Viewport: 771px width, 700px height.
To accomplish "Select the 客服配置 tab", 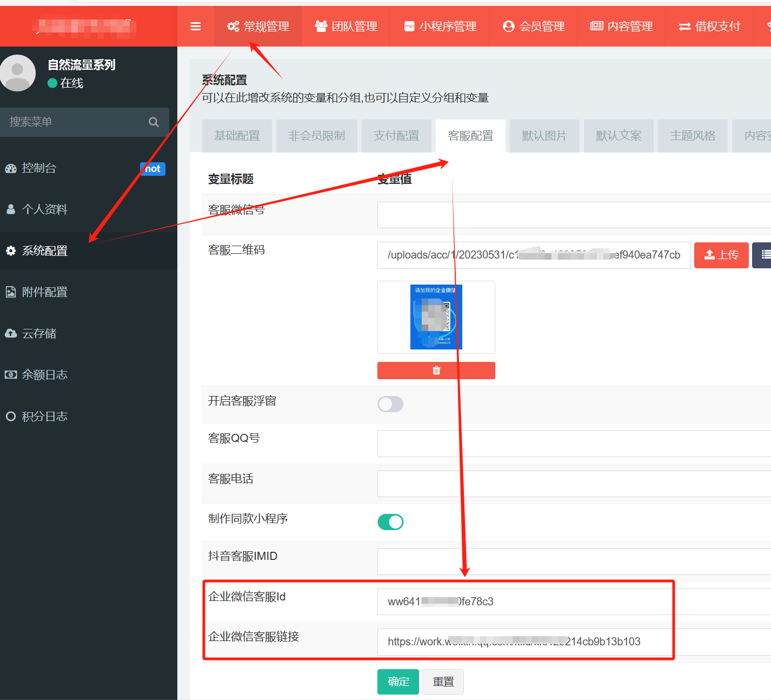I will (470, 136).
